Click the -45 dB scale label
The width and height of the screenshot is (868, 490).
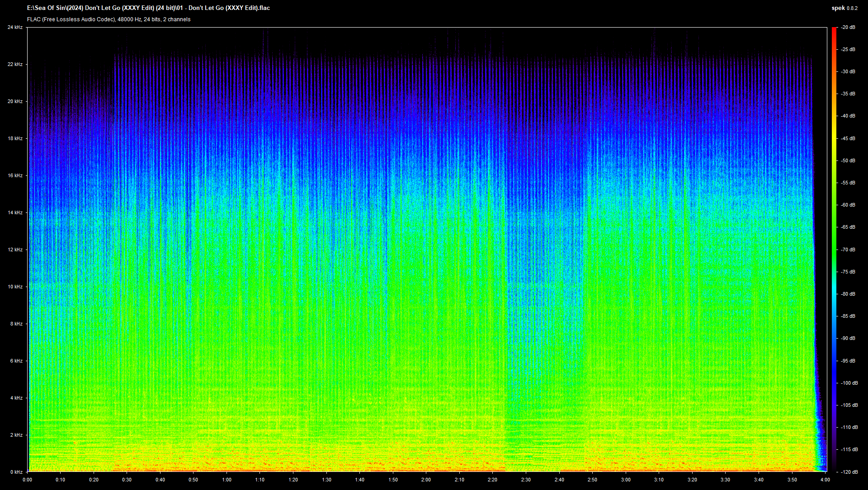click(848, 138)
